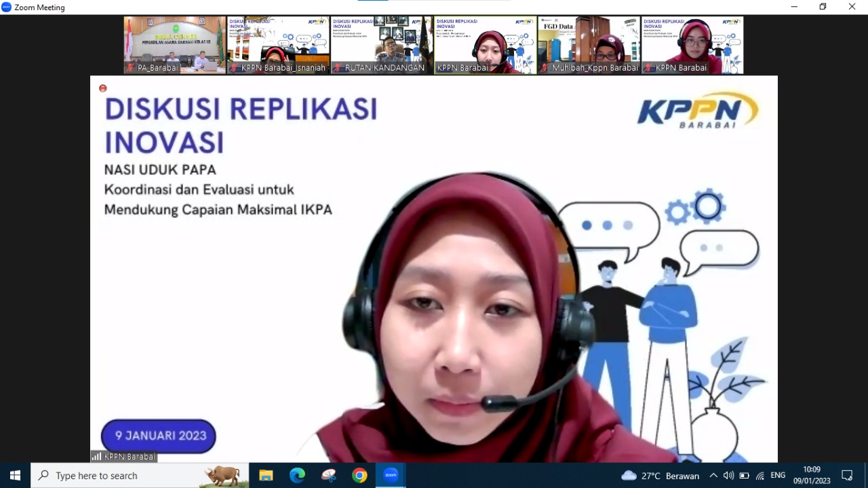Click the Windows Start button
This screenshot has height=488, width=868.
(x=15, y=476)
